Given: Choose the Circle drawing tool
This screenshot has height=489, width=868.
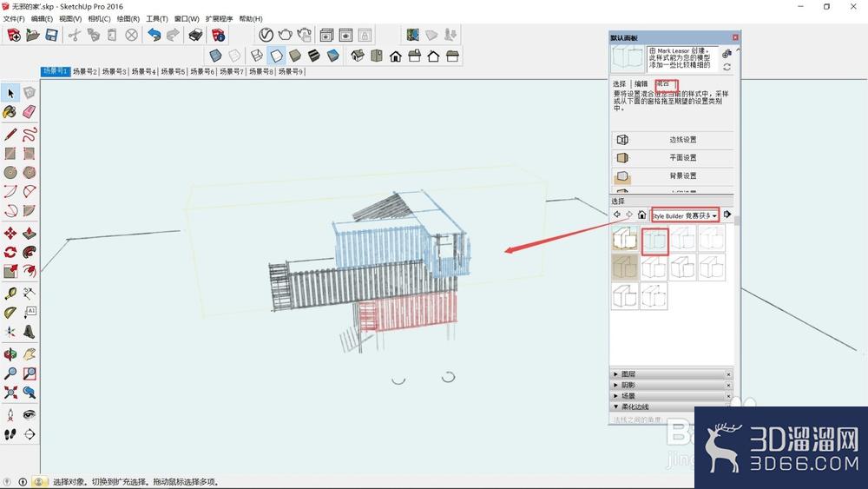Looking at the screenshot, I should pos(10,172).
